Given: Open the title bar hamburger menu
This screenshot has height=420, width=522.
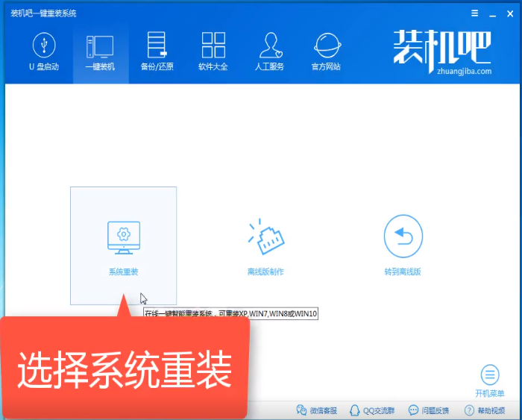Looking at the screenshot, I should (475, 13).
